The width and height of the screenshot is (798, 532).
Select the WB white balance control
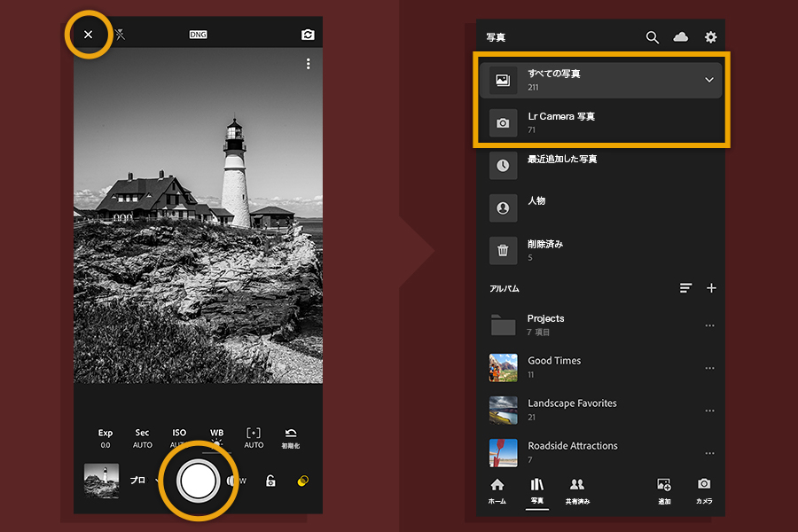click(x=217, y=438)
